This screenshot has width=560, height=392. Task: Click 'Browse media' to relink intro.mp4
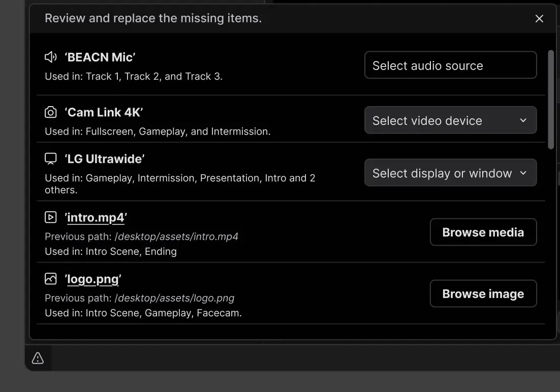(483, 232)
